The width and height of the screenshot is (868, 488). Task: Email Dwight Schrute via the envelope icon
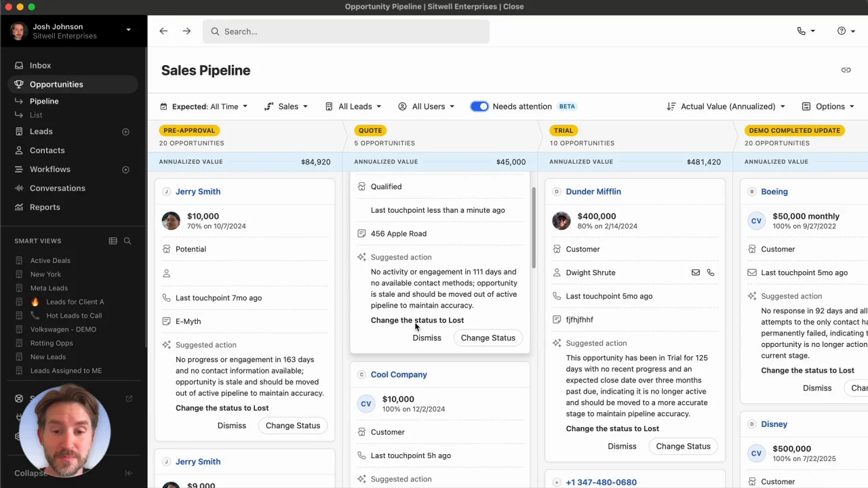coord(696,272)
